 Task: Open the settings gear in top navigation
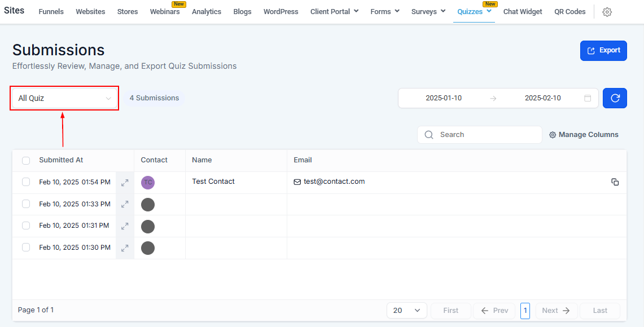click(x=607, y=12)
